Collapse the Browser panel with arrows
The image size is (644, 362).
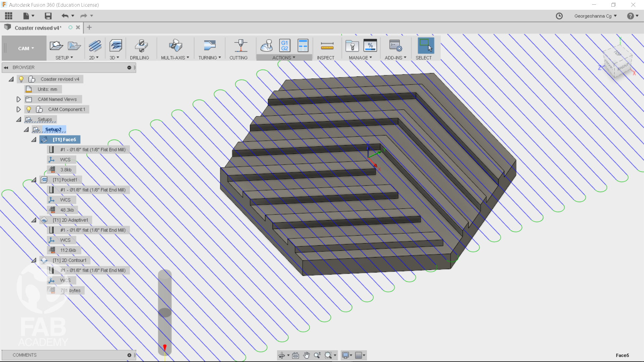point(6,67)
